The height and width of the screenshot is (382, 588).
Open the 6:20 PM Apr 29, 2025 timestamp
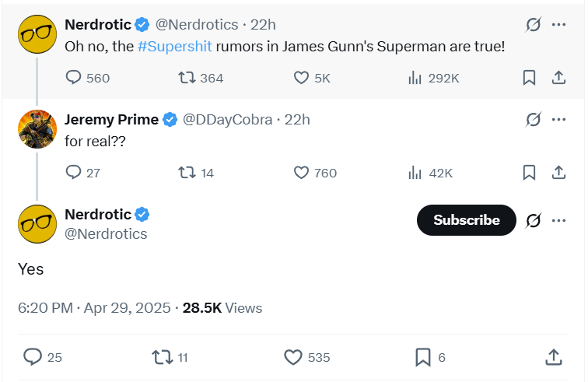click(x=94, y=308)
